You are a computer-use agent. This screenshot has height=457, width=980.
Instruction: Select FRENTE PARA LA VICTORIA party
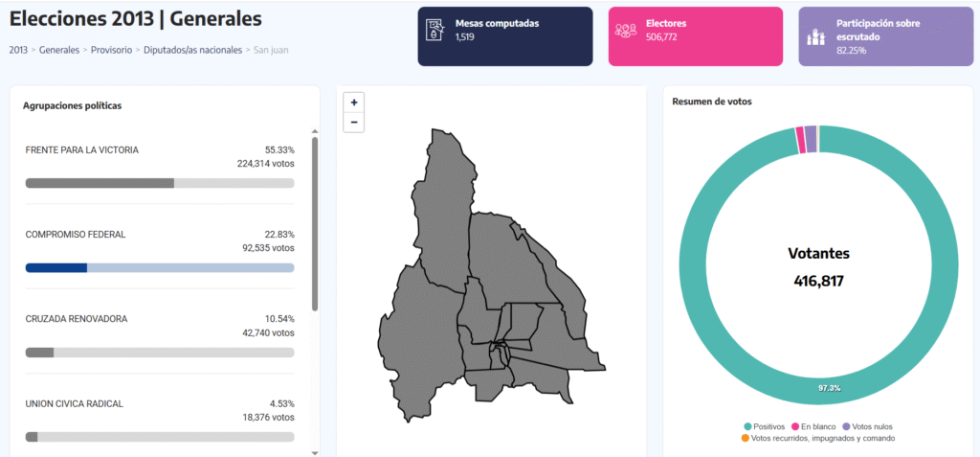tap(82, 150)
